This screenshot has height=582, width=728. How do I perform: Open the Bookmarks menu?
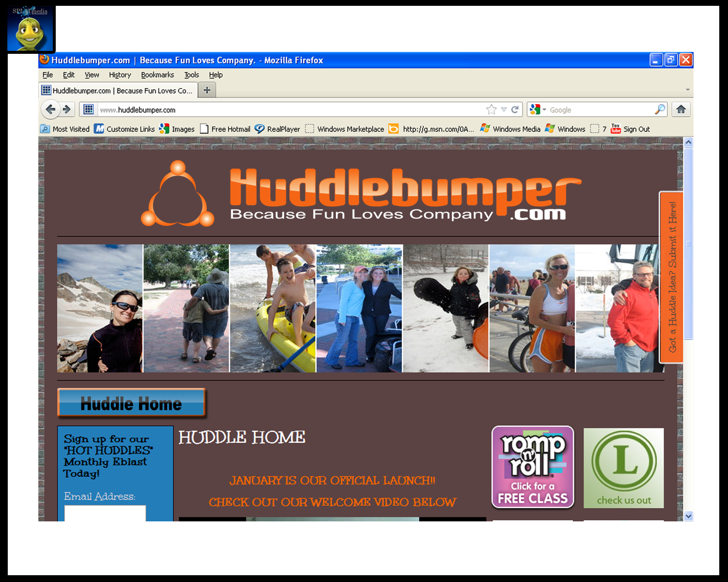[157, 75]
